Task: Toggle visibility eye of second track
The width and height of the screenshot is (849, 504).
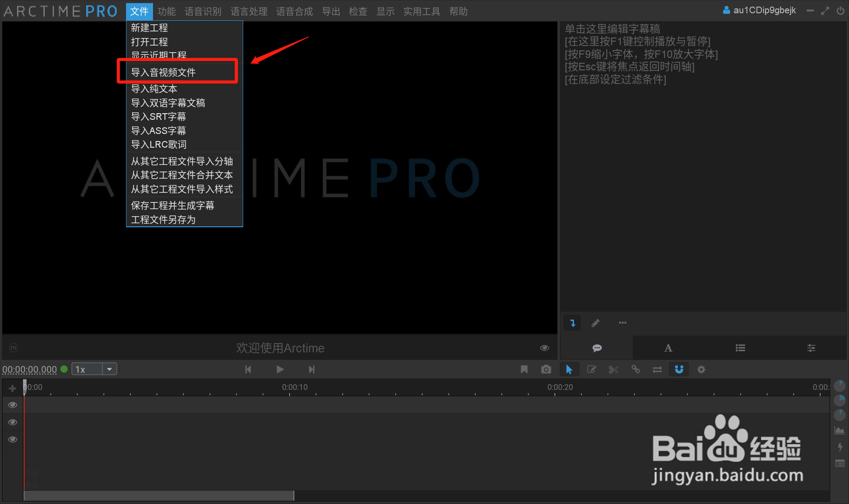Action: click(12, 422)
